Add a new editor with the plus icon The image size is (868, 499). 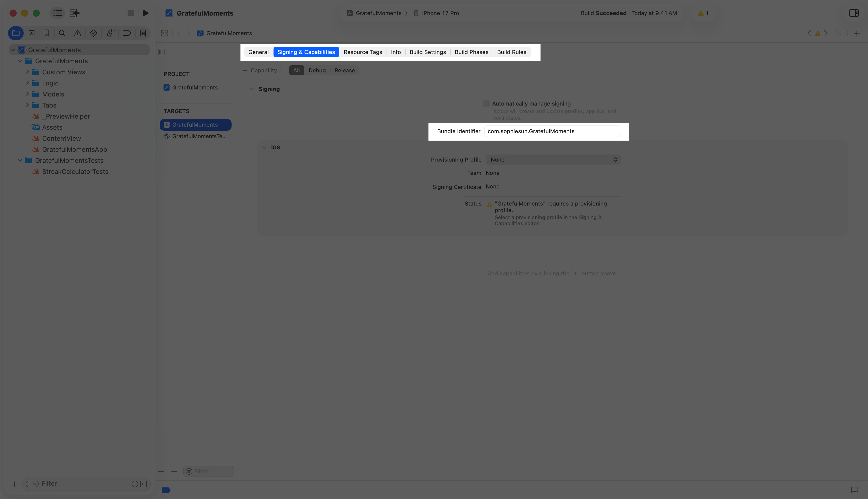pos(857,33)
